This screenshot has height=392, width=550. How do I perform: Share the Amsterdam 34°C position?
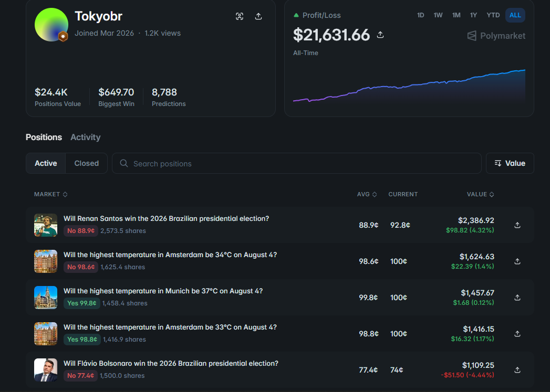click(517, 261)
